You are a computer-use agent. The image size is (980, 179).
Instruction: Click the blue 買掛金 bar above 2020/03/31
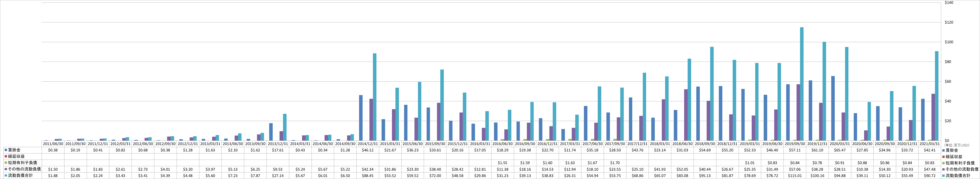pyautogui.click(x=833, y=108)
